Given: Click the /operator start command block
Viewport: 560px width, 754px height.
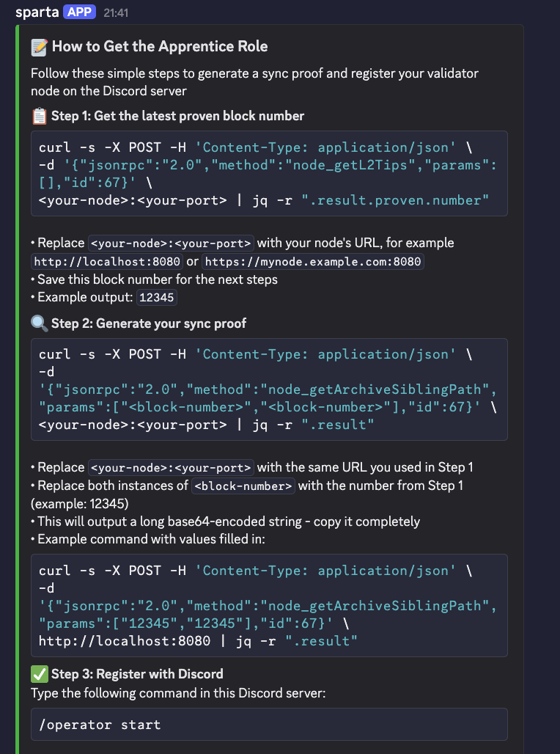Looking at the screenshot, I should click(x=269, y=725).
